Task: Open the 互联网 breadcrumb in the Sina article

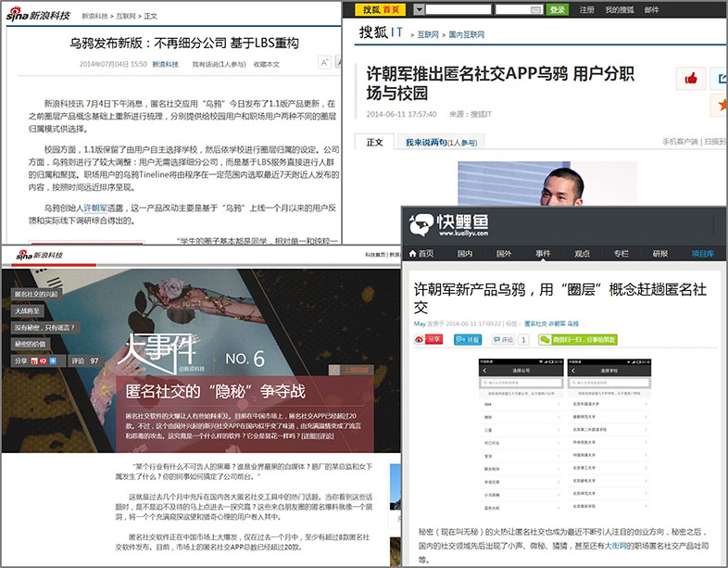Action: (x=126, y=17)
